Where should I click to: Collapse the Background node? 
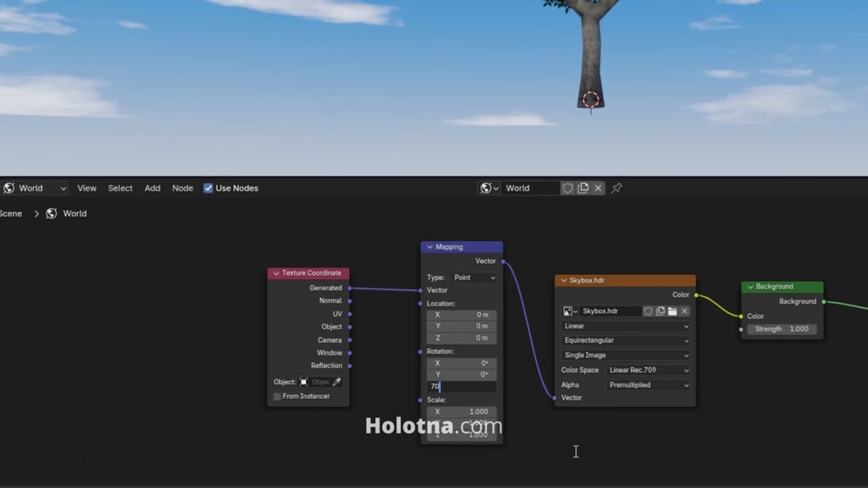750,287
